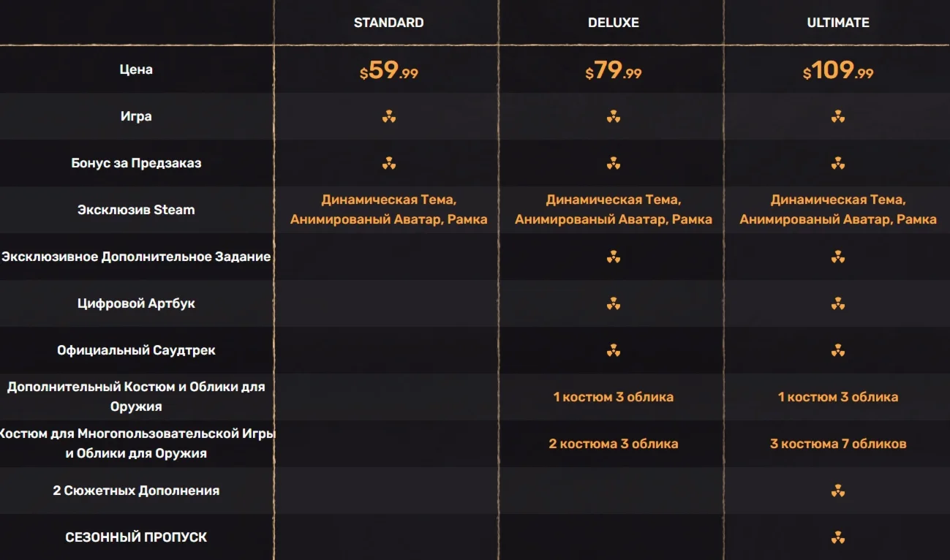The width and height of the screenshot is (950, 560).
Task: Click the Ultimate Игра radiation icon
Action: tap(838, 116)
